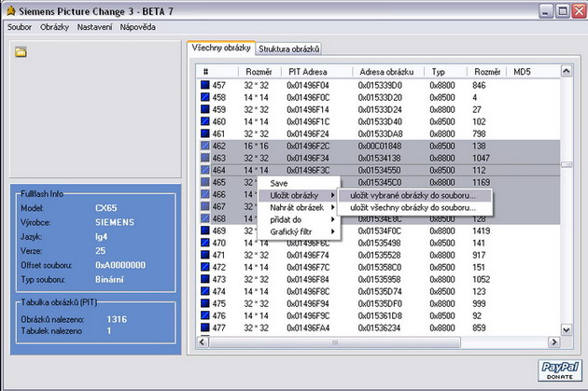The width and height of the screenshot is (588, 391).
Task: Open the Nápověda menu
Action: click(137, 27)
